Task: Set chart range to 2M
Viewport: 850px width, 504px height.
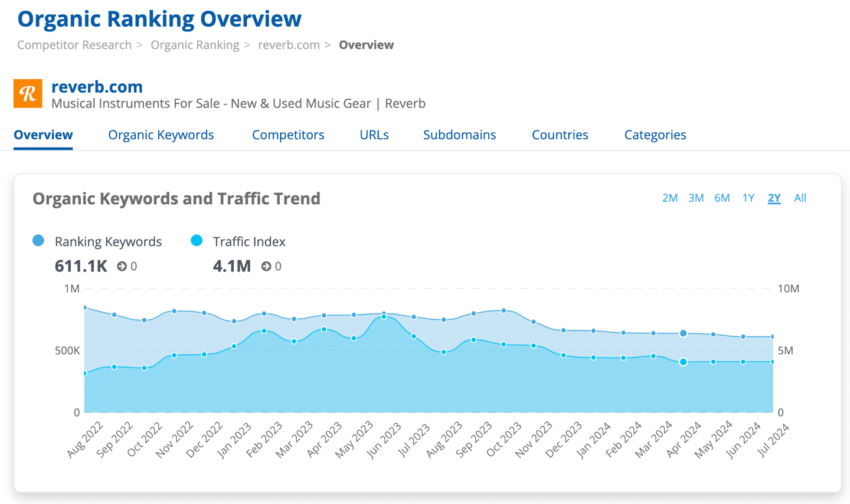Action: click(x=670, y=198)
